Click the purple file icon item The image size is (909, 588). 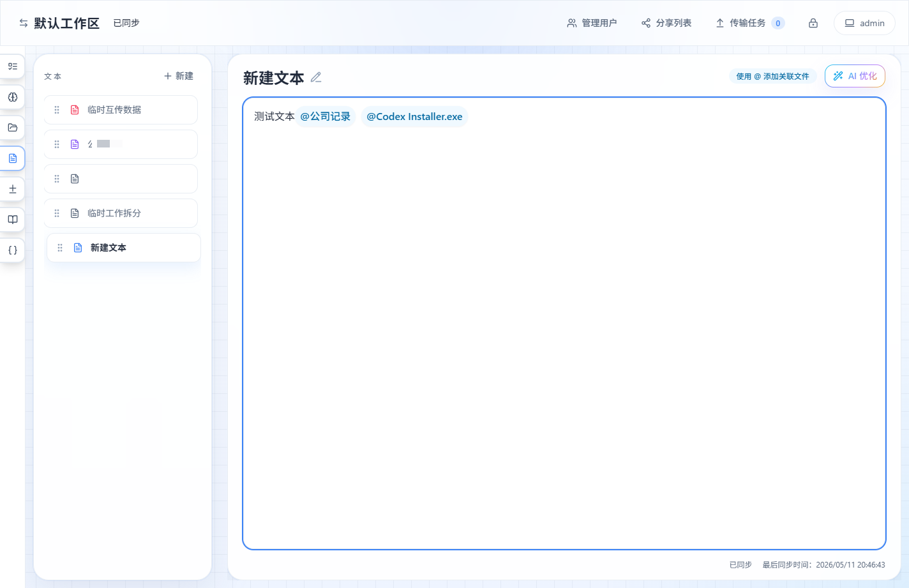tap(75, 144)
